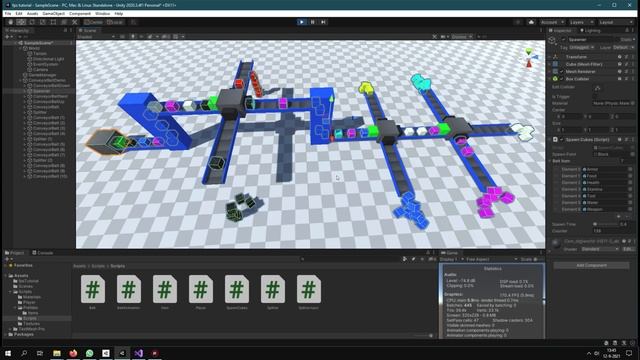Open the Assets menu
640x360 pixels.
pyautogui.click(x=32, y=13)
